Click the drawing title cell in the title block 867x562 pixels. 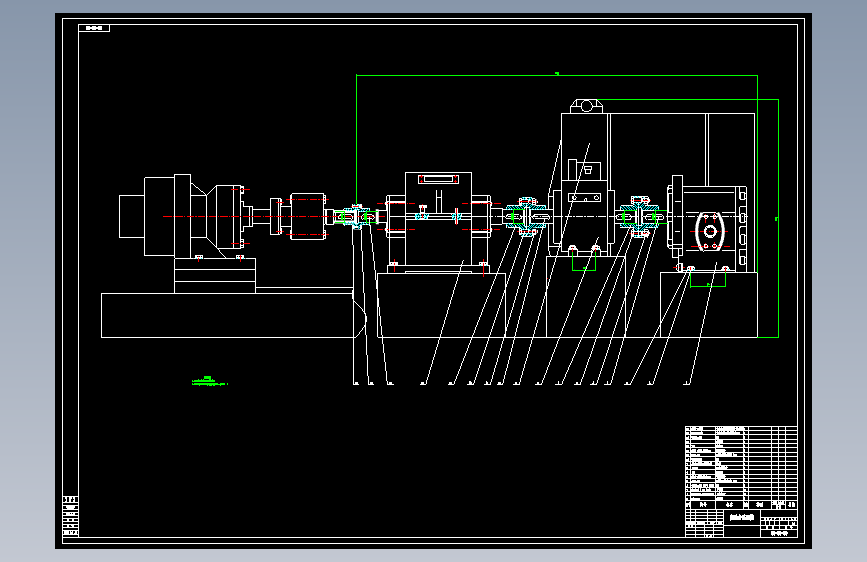tap(742, 518)
